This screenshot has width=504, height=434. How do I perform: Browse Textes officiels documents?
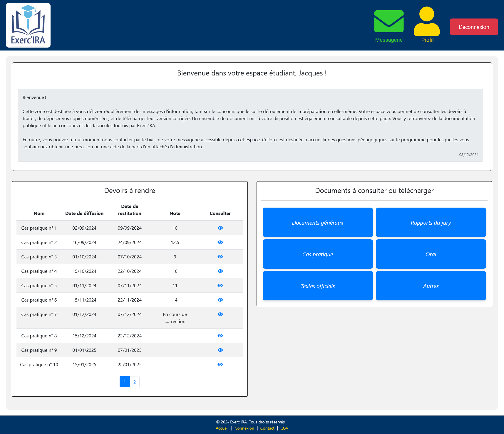pyautogui.click(x=318, y=286)
